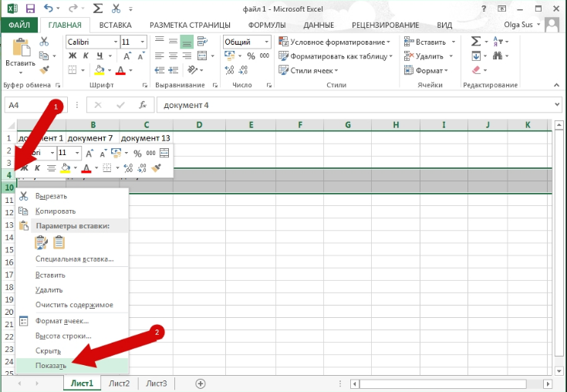Choose Формат ячеек in the context menu

[x=73, y=321]
